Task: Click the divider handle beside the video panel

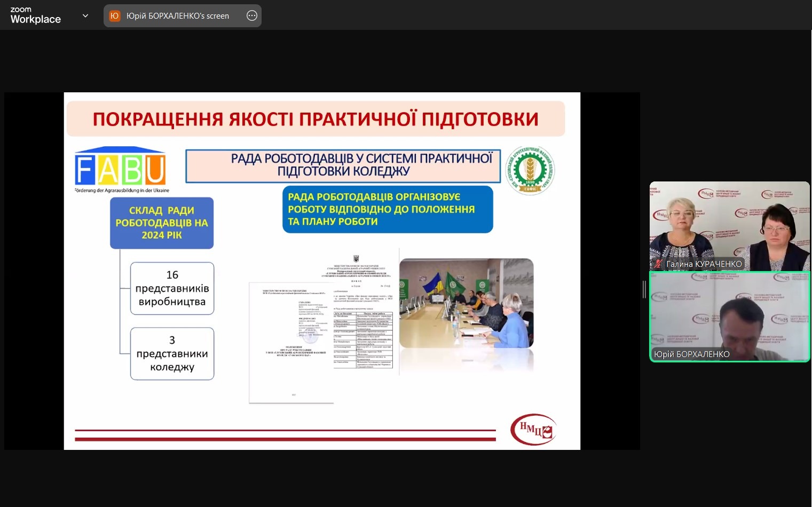Action: pyautogui.click(x=644, y=289)
